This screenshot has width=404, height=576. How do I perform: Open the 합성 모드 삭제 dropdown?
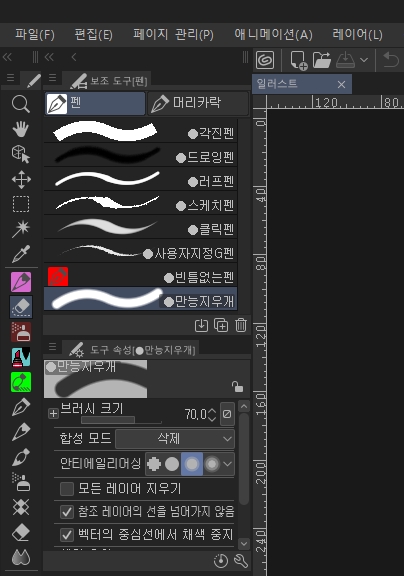(175, 439)
